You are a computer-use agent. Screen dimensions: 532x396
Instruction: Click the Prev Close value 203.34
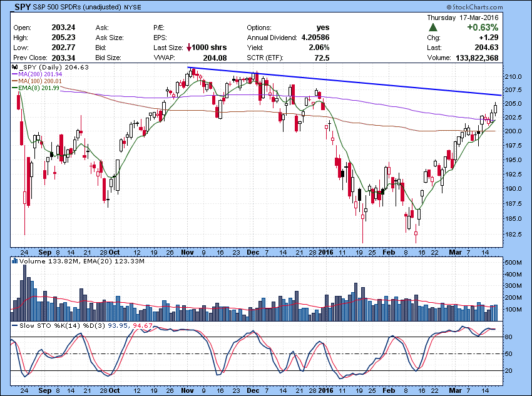tap(63, 58)
